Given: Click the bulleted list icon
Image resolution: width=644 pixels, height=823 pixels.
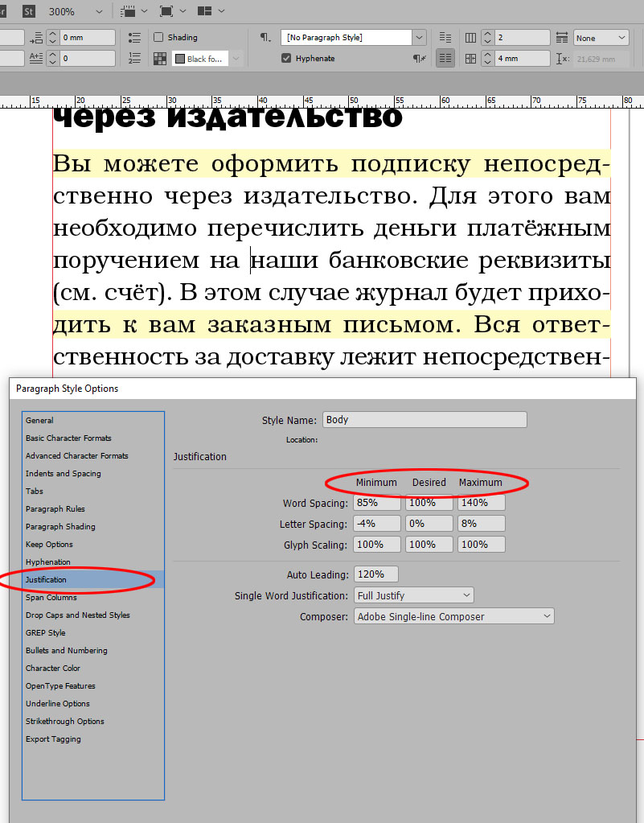Looking at the screenshot, I should pos(134,37).
